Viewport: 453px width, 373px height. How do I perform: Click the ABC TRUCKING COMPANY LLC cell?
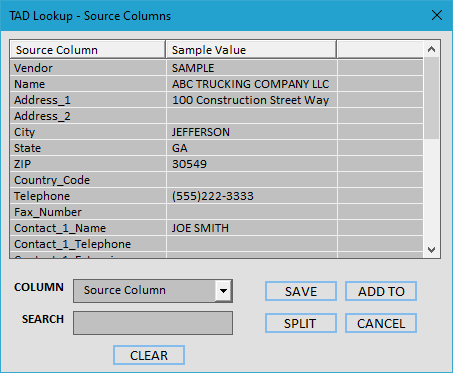[x=252, y=84]
